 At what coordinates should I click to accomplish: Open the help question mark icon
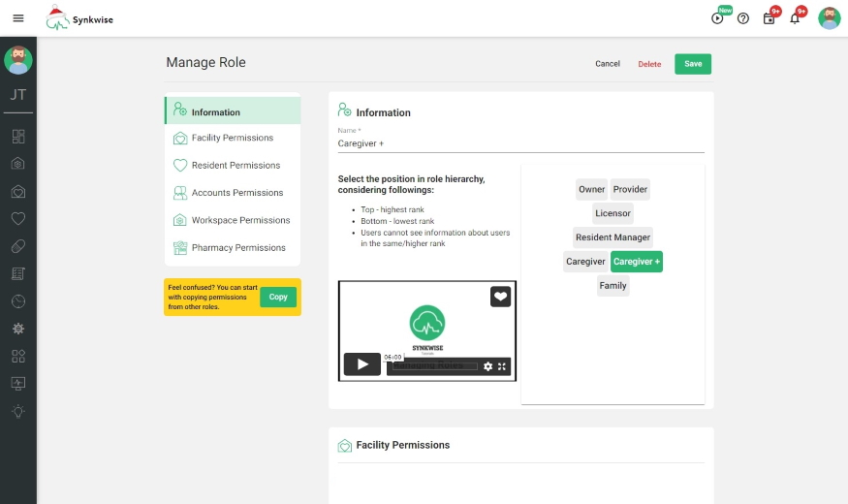click(x=743, y=18)
